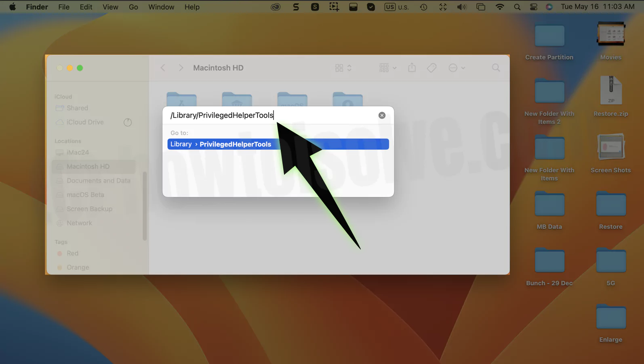644x364 pixels.
Task: Open the View menu in menu bar
Action: pos(110,7)
